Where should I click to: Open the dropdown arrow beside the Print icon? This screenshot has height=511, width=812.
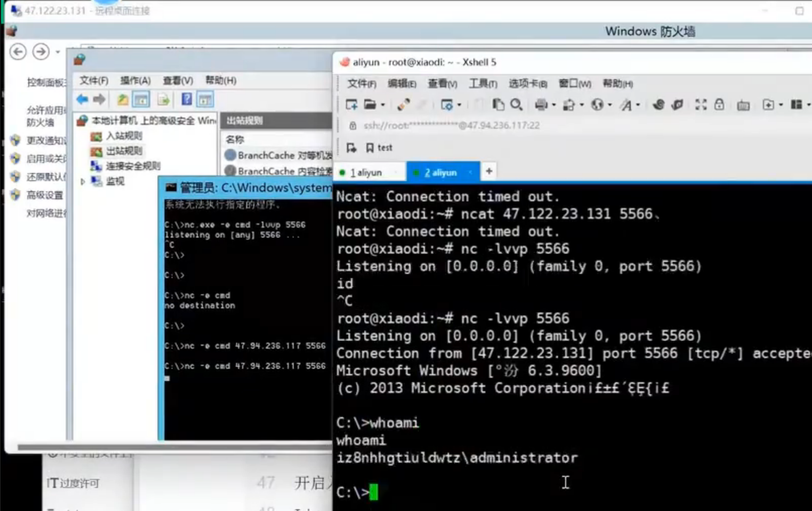click(x=554, y=105)
